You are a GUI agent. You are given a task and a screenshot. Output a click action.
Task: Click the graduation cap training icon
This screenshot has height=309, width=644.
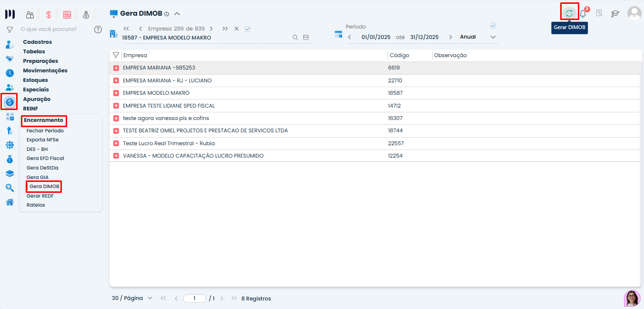coord(615,14)
